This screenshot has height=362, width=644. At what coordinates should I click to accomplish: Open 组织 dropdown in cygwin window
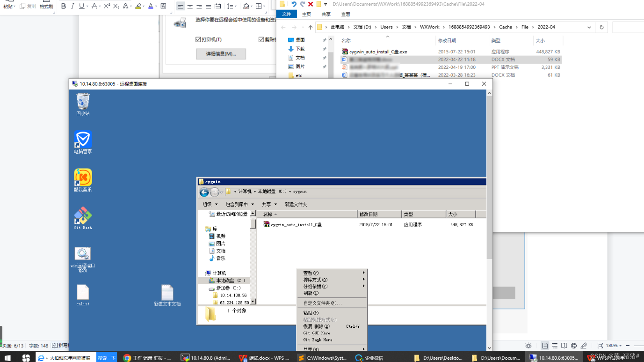(210, 204)
